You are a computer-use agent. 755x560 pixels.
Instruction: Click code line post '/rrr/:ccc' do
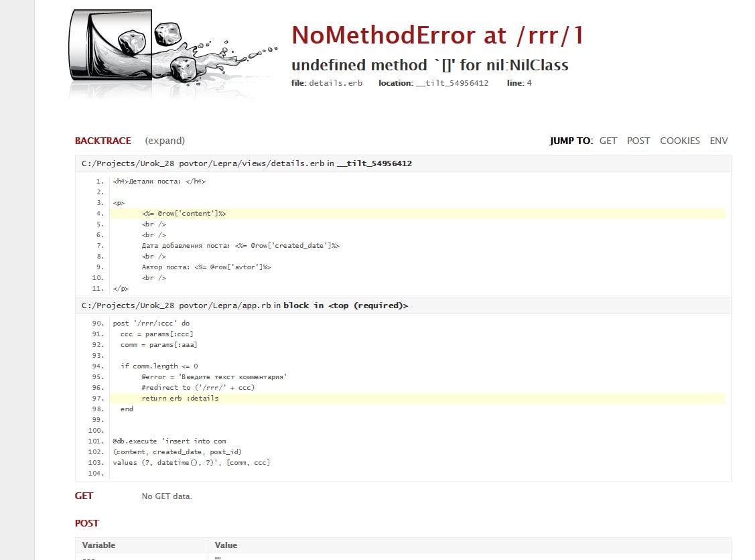pos(151,323)
